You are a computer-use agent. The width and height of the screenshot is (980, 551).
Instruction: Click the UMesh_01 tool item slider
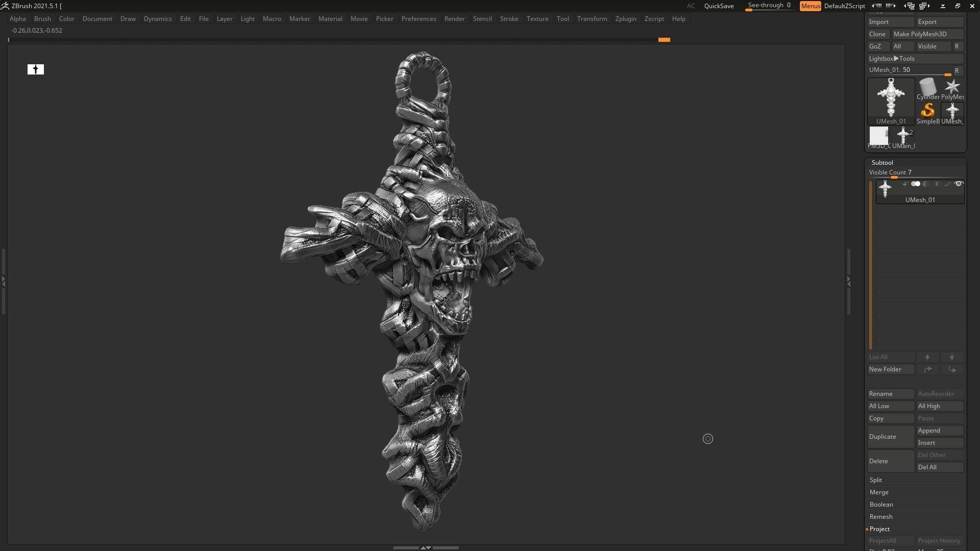coord(910,71)
